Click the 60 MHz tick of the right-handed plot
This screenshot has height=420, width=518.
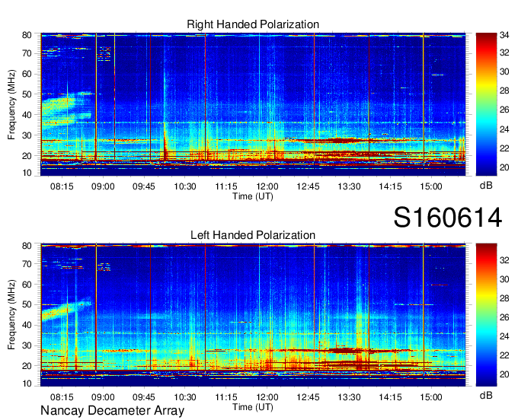coord(27,74)
